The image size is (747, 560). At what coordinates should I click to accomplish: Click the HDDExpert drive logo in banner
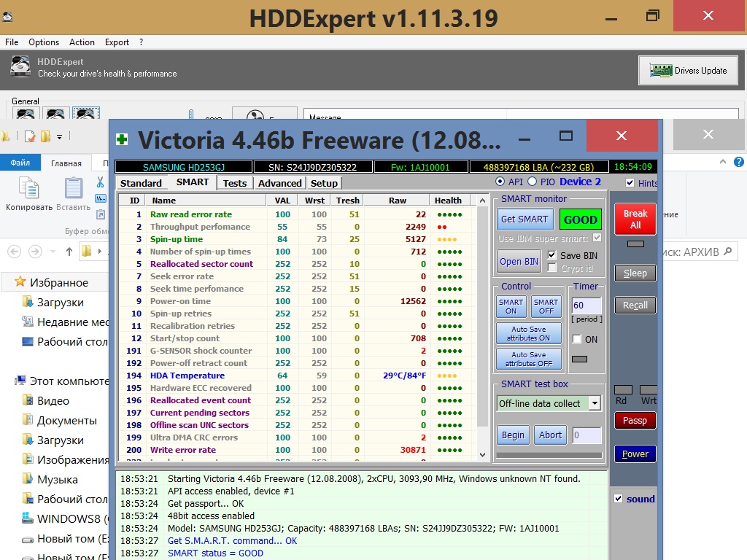pos(20,66)
